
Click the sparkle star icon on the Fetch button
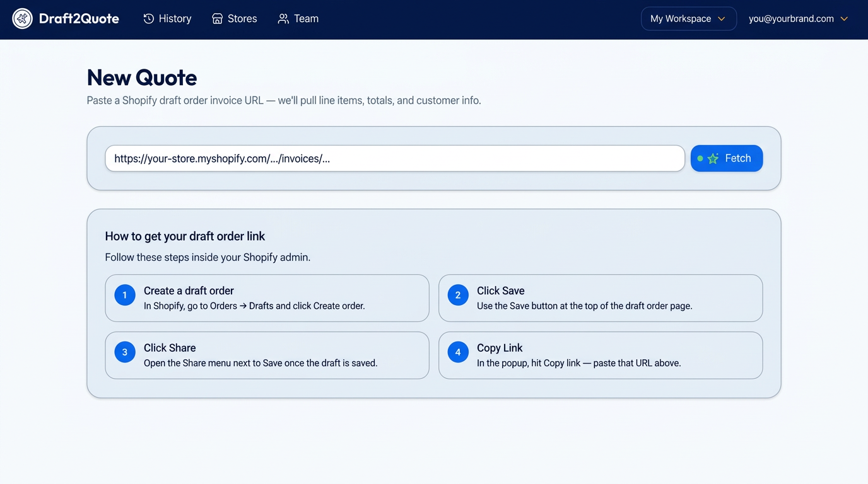(x=713, y=159)
